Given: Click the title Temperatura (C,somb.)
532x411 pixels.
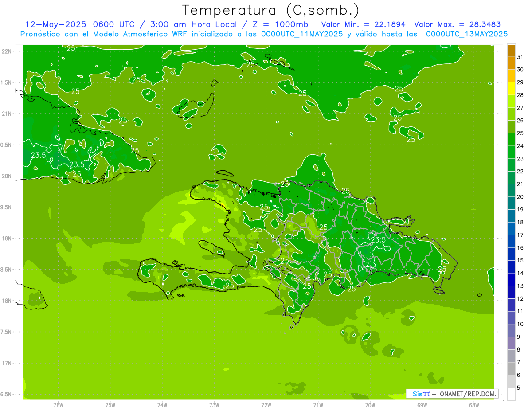Looking at the screenshot, I should pos(271,10).
